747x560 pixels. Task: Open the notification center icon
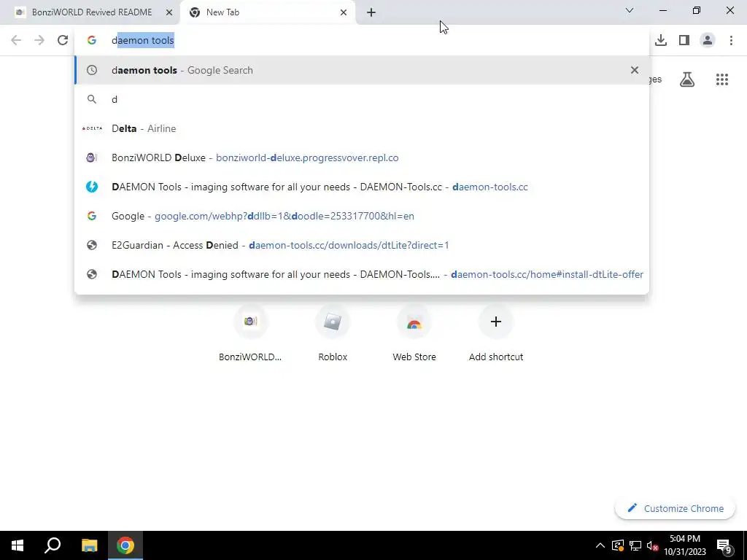click(x=724, y=545)
